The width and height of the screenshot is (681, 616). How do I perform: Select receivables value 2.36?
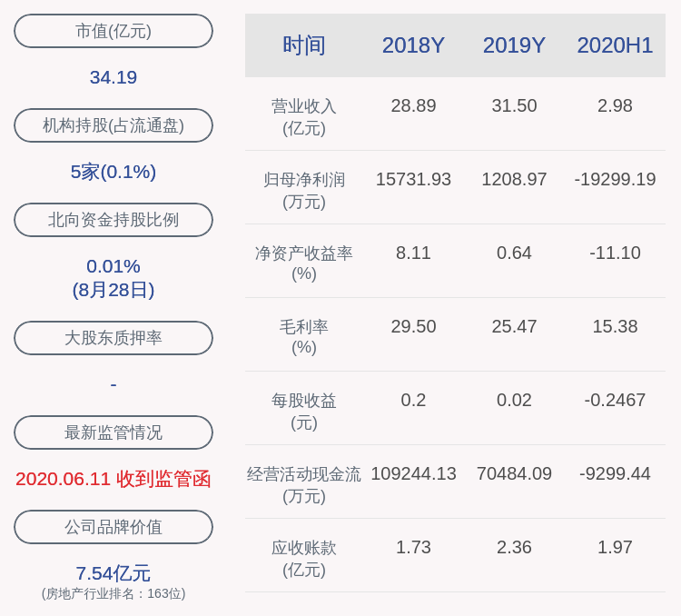[x=514, y=547]
